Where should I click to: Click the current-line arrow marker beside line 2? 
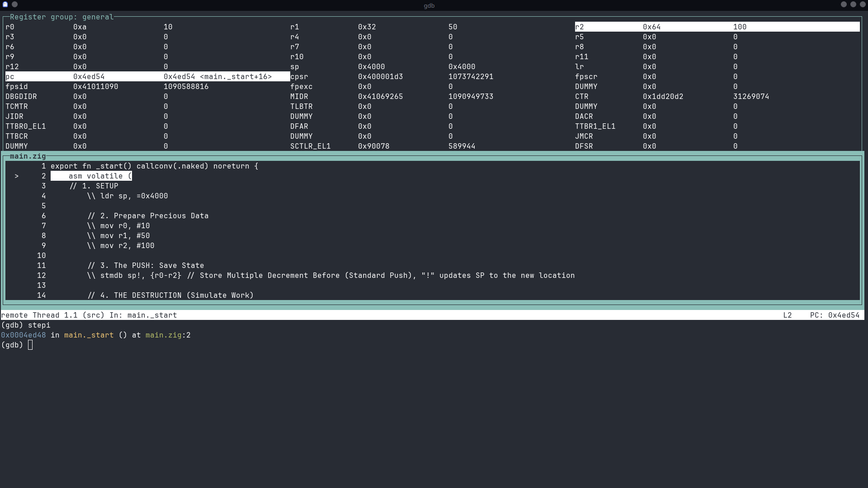tap(17, 176)
